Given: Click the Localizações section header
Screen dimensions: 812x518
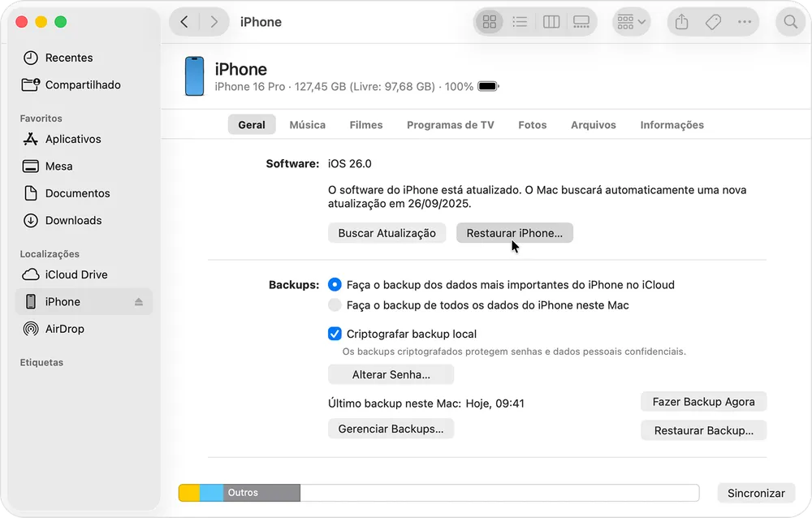Looking at the screenshot, I should click(50, 254).
